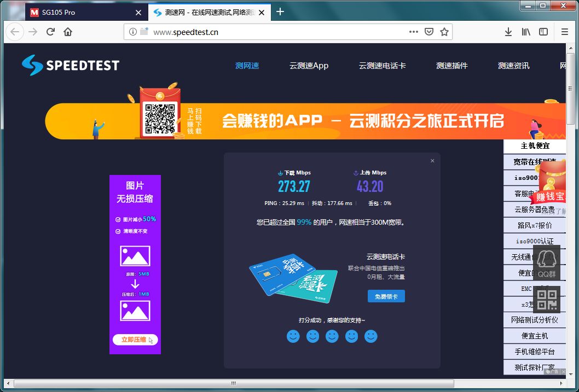
Task: Open 测网速 navigation item
Action: tap(247, 66)
